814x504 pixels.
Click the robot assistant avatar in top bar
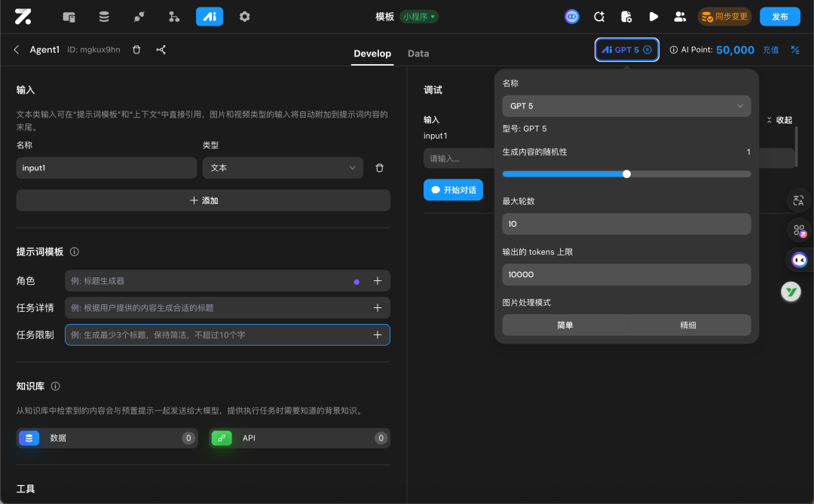click(x=571, y=17)
